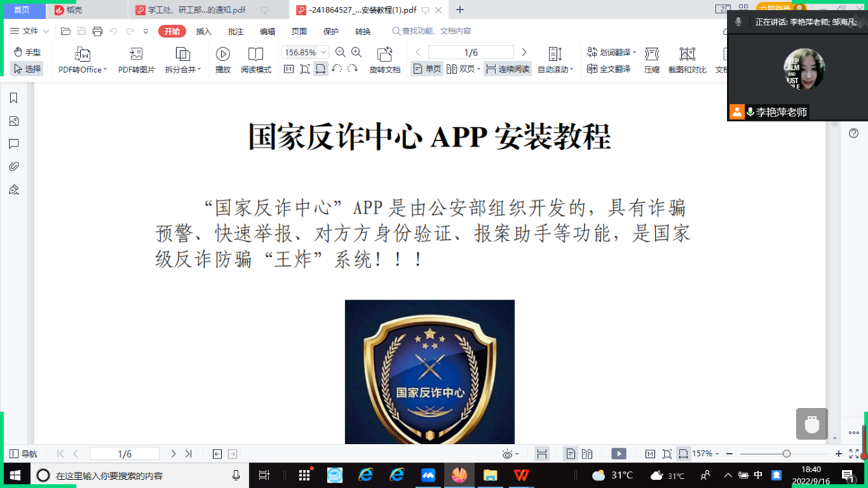Select the 手型 hand tool
This screenshot has height=488, width=868.
point(27,52)
